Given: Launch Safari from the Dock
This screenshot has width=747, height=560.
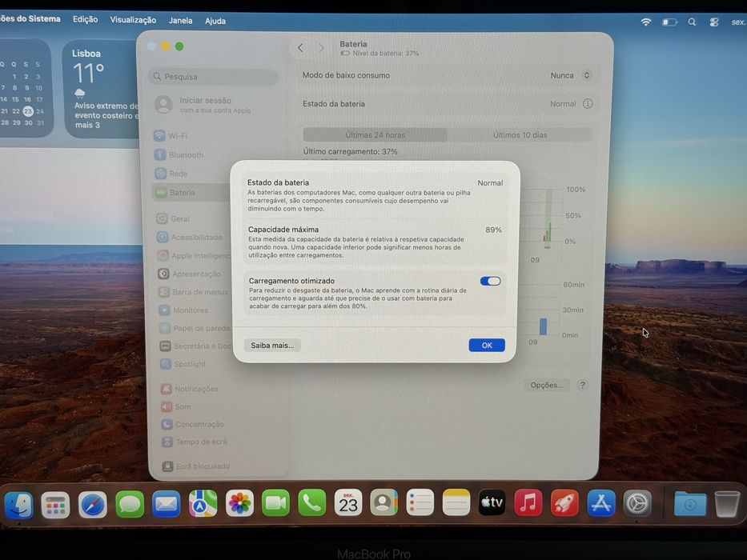Looking at the screenshot, I should pos(92,504).
